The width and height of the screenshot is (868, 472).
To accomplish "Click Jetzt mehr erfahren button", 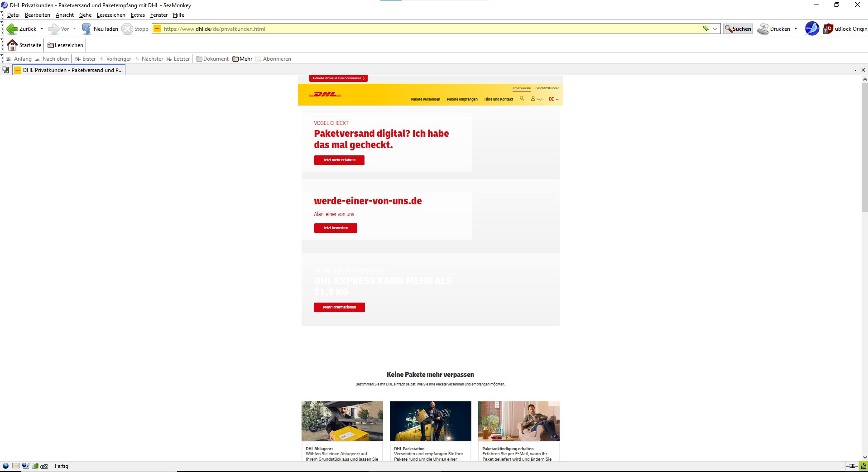I will 339,160.
